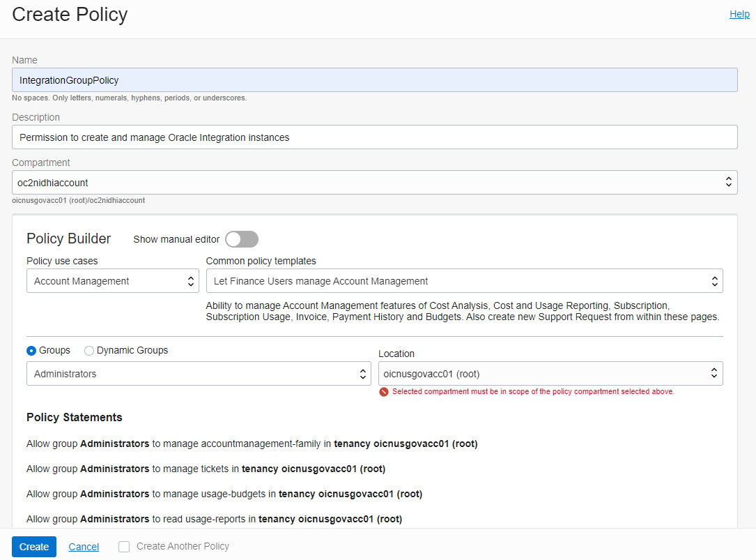Click the red error icon below Location
This screenshot has width=756, height=560.
pos(384,391)
